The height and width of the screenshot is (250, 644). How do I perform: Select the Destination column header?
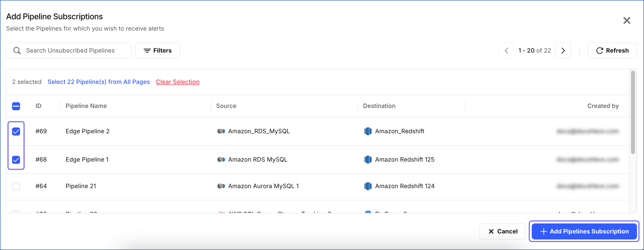click(x=379, y=106)
